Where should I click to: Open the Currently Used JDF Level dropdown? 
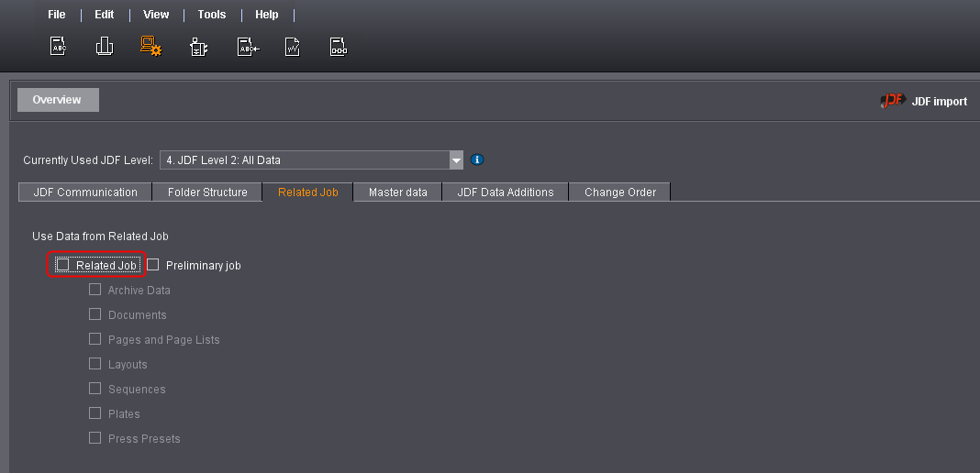point(455,160)
